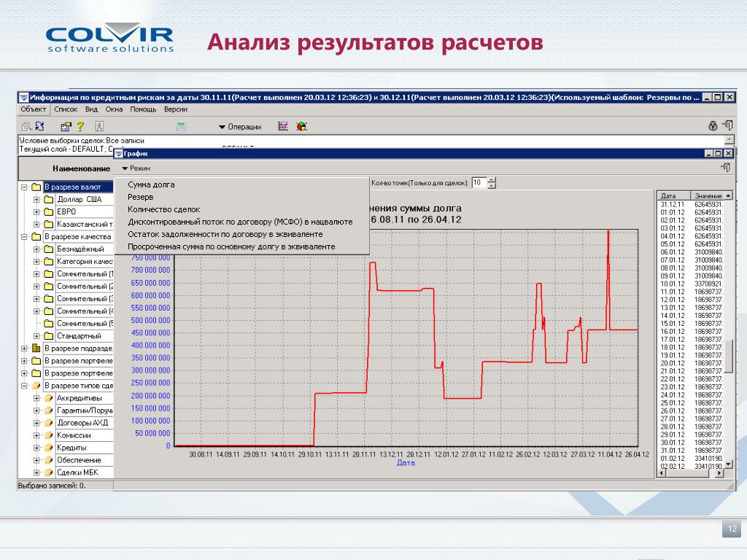Click the data table vertical scrollbar down arrow

pos(729,464)
